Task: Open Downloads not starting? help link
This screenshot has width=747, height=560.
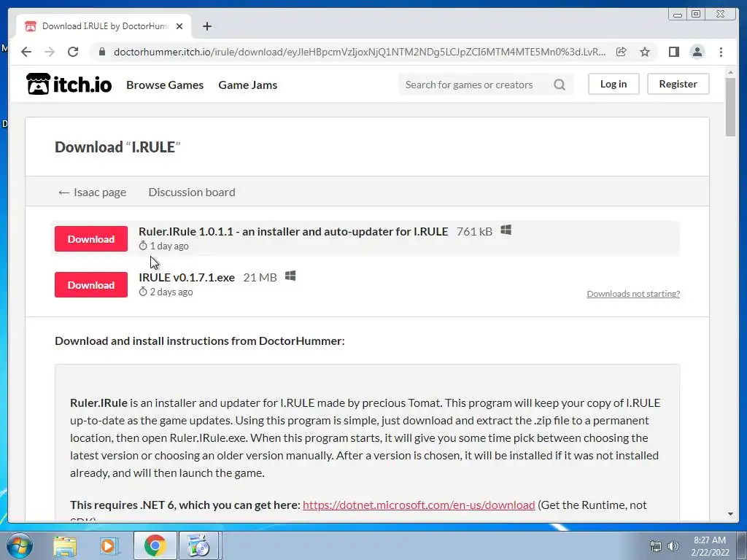Action: tap(633, 294)
